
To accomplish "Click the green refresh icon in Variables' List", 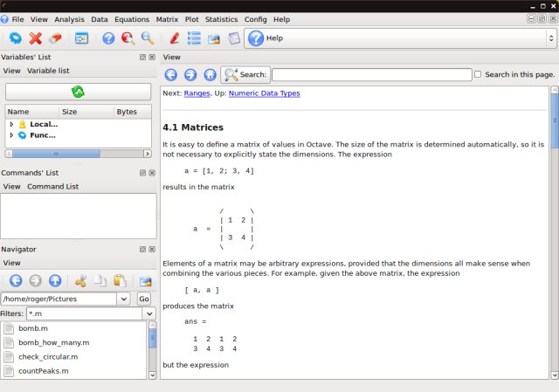I will [x=78, y=92].
